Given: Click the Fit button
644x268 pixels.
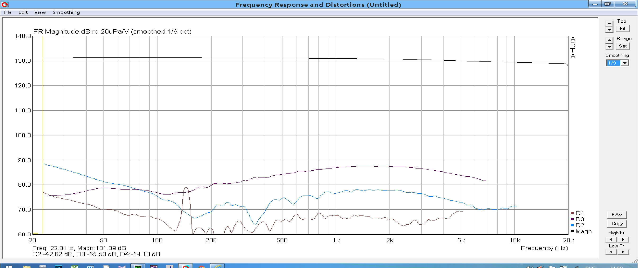Looking at the screenshot, I should click(x=622, y=29).
